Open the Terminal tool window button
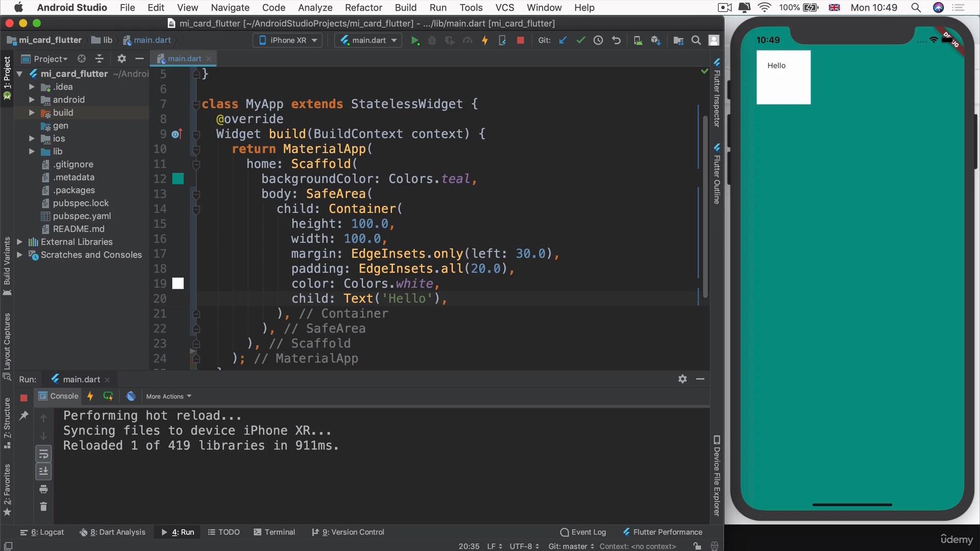980x551 pixels. (275, 532)
